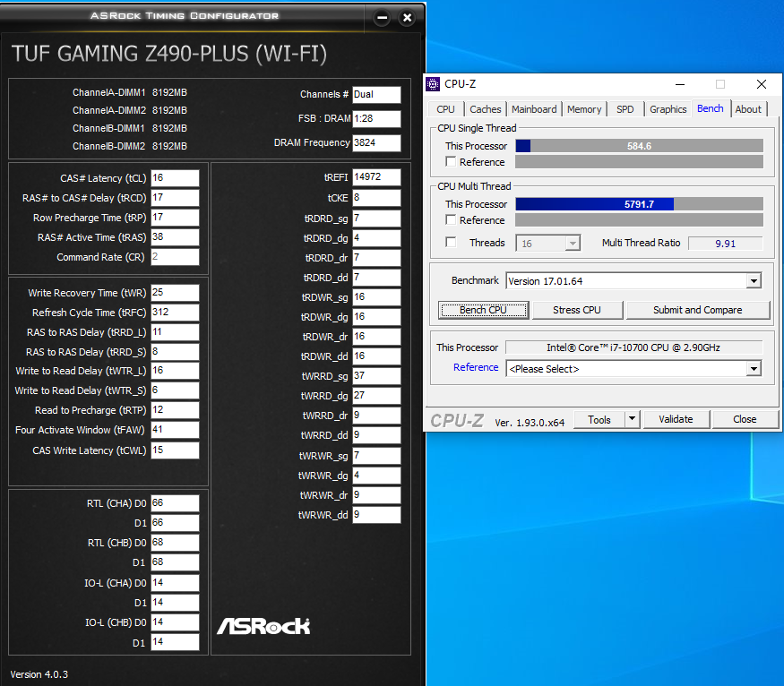This screenshot has width=784, height=686.
Task: Click the tRDRD_sg field
Action: (x=376, y=219)
